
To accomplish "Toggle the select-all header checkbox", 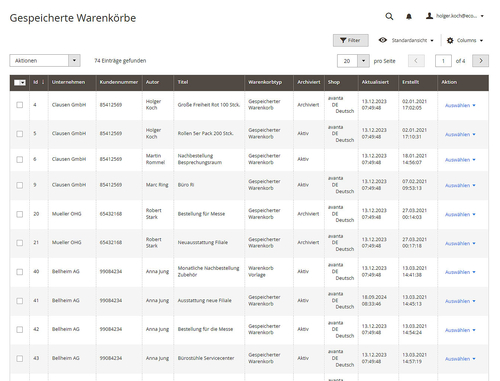I will tap(20, 83).
